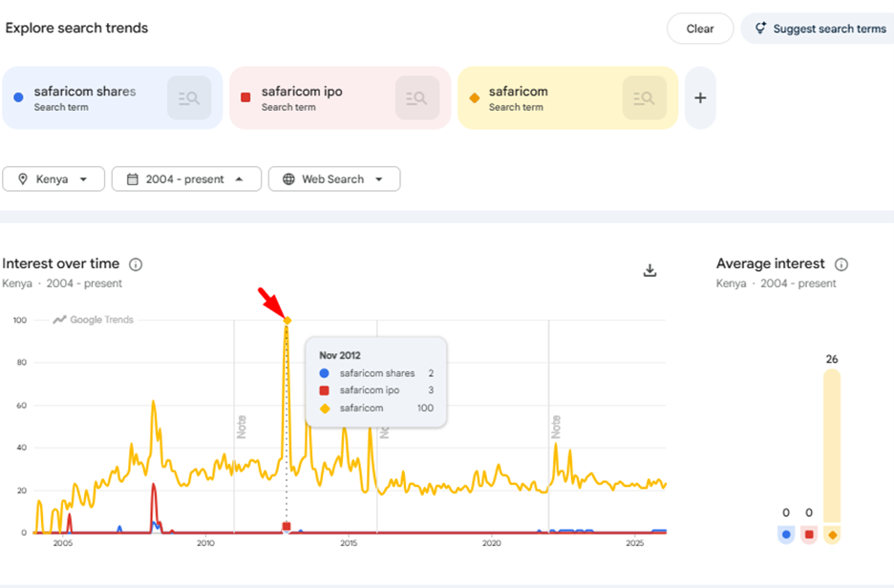Click the Note marker near 2022
The image size is (894, 588).
tap(555, 426)
